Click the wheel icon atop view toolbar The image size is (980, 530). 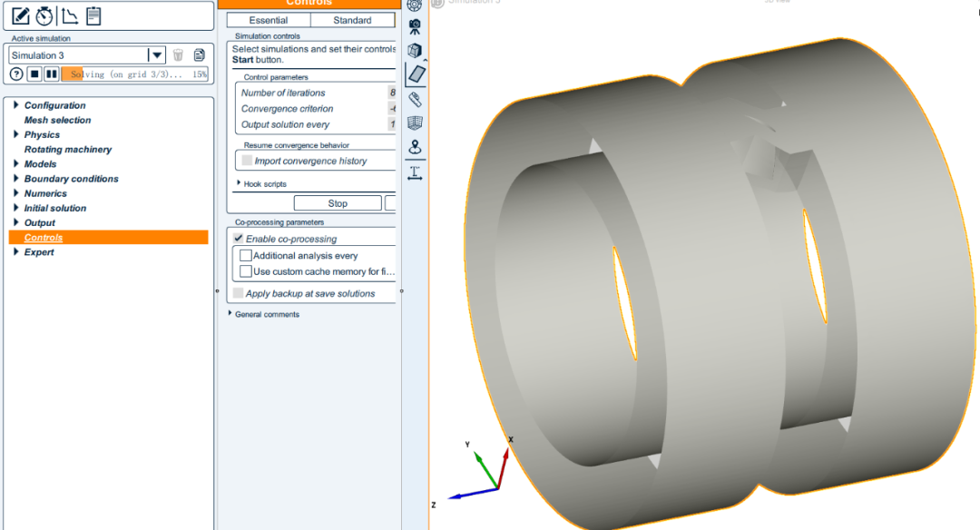pos(415,5)
